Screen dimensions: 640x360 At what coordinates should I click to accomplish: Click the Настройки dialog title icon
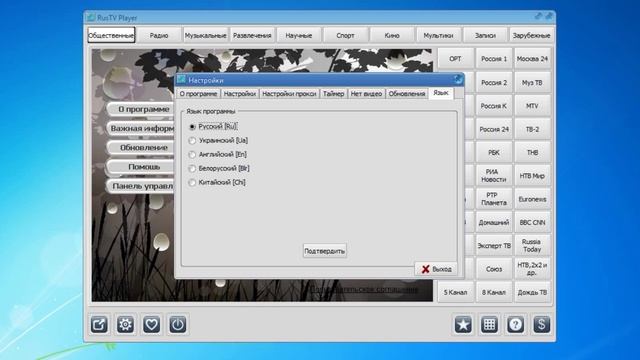(x=182, y=80)
